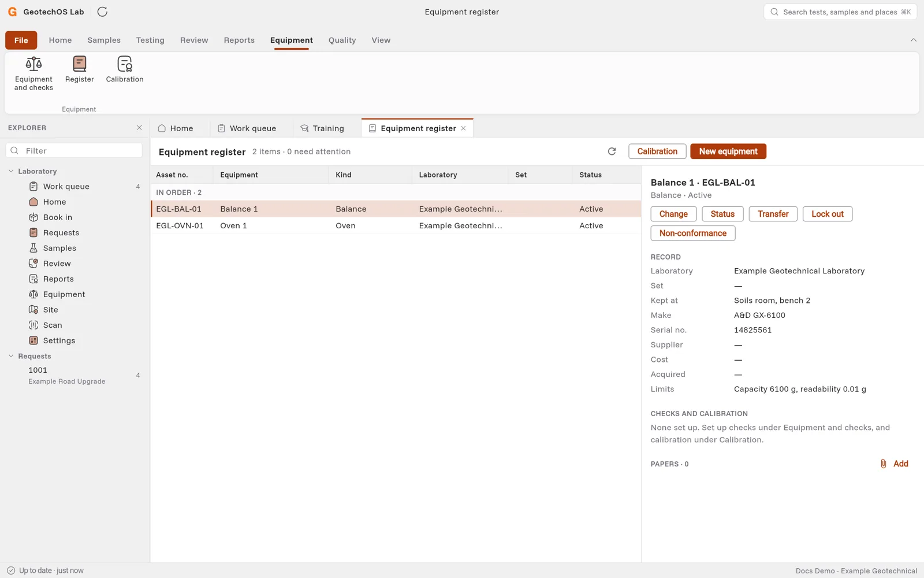Close the Explorer panel
This screenshot has height=578, width=924.
[x=139, y=128]
